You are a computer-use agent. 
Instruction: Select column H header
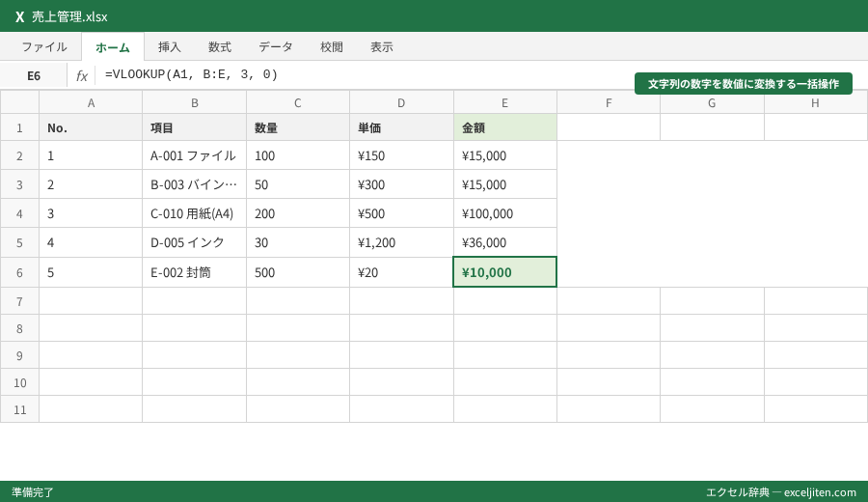pos(815,102)
